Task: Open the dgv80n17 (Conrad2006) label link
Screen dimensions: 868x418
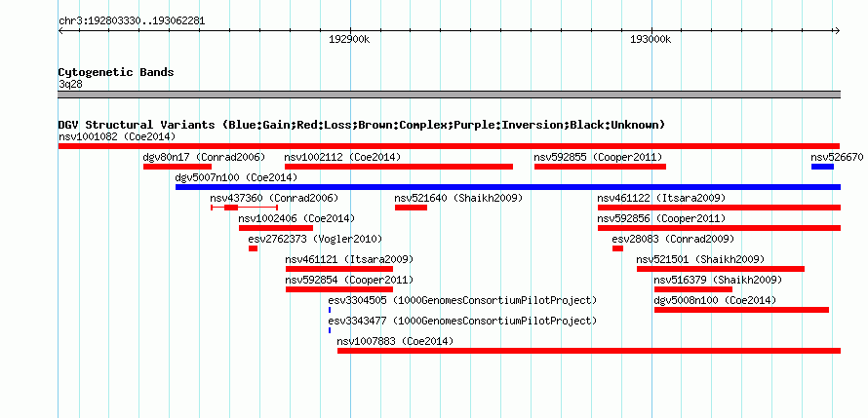Action: 204,157
